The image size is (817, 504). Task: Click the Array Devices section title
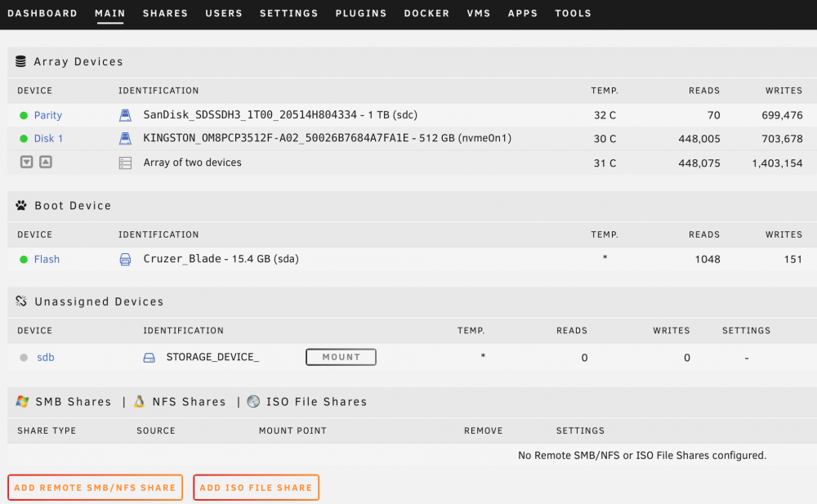[x=78, y=61]
